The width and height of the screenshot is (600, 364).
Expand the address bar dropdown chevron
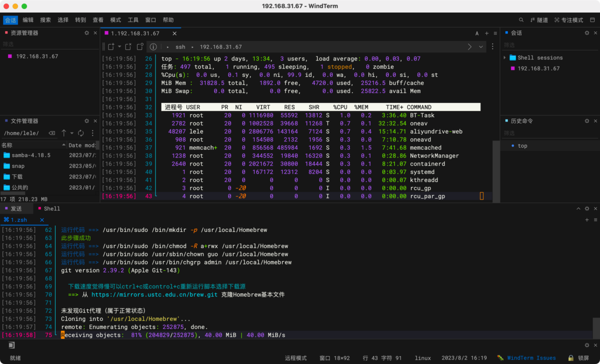coord(481,46)
